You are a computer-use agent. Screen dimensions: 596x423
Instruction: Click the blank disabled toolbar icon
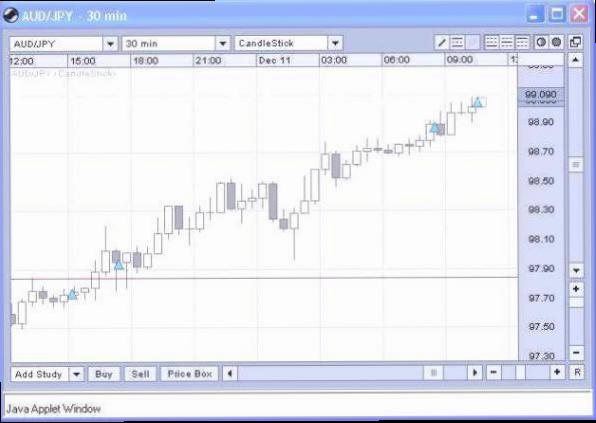[x=472, y=43]
